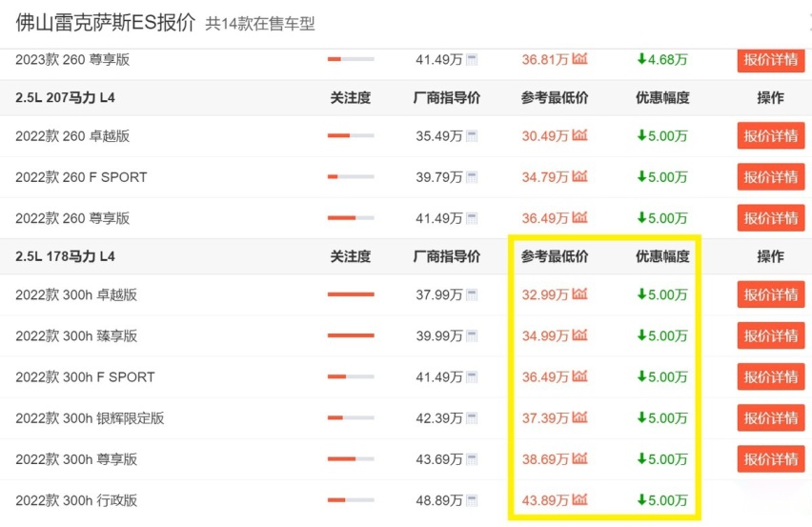Open the calculator icon beside 43.69万
The width and height of the screenshot is (812, 527).
(x=472, y=459)
